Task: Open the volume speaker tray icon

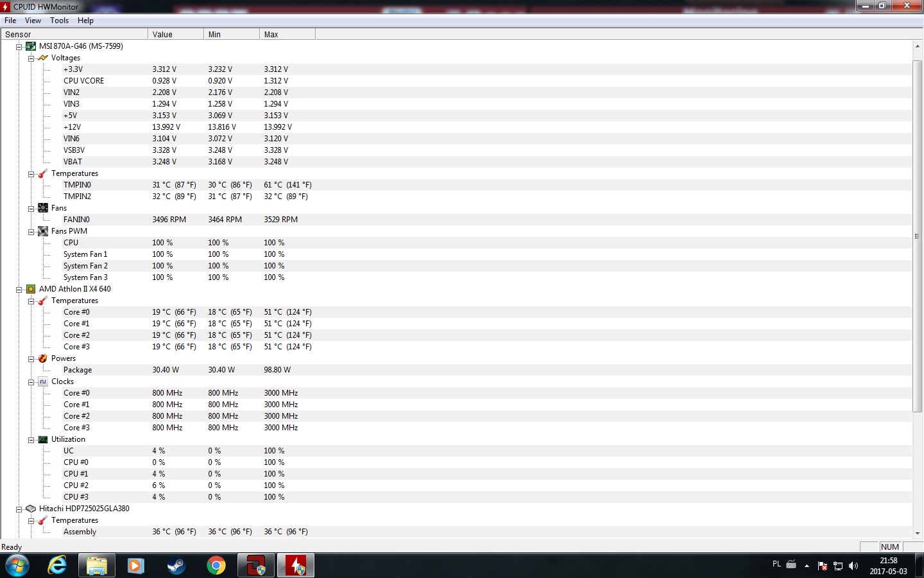Action: (x=853, y=566)
